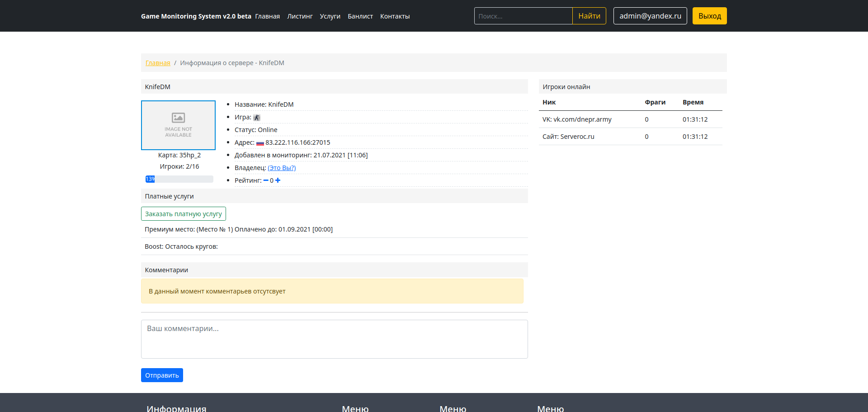Open Листинг in the top navigation
This screenshot has height=412, width=868.
tap(300, 16)
